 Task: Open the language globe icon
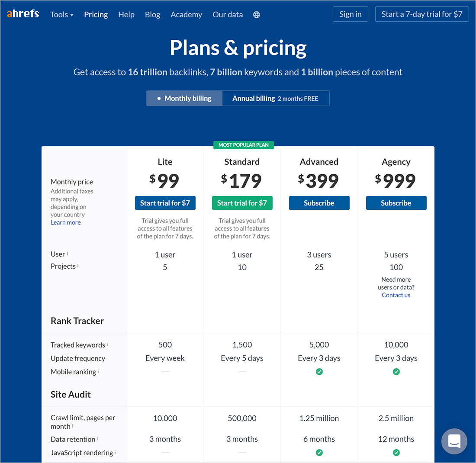point(257,15)
